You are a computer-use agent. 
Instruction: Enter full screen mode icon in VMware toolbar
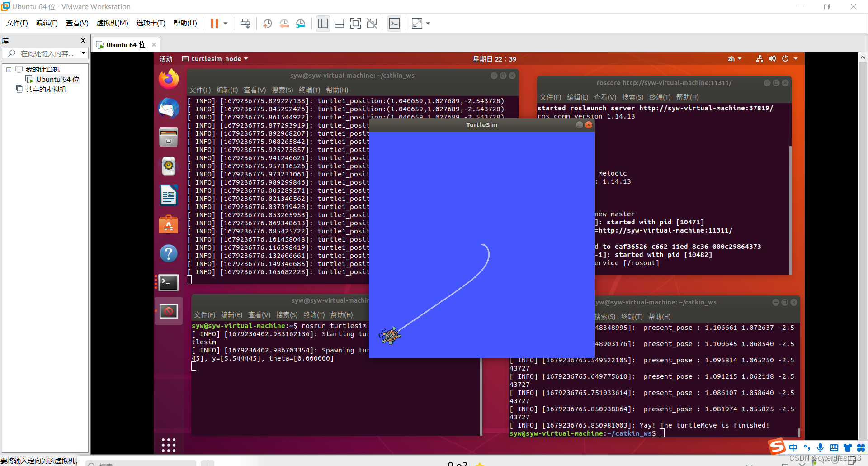356,24
